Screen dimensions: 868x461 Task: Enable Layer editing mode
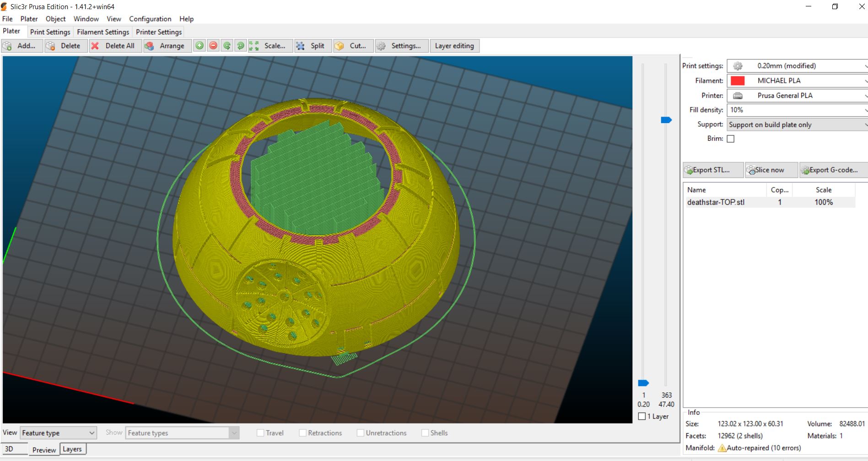454,46
